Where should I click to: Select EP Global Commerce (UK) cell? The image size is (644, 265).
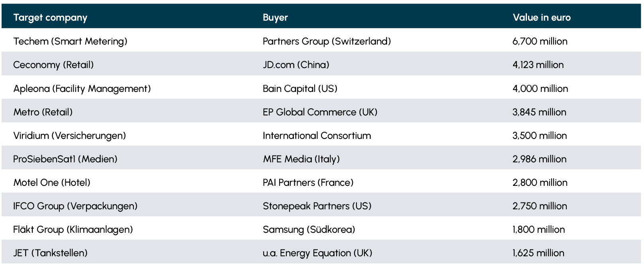tap(320, 112)
